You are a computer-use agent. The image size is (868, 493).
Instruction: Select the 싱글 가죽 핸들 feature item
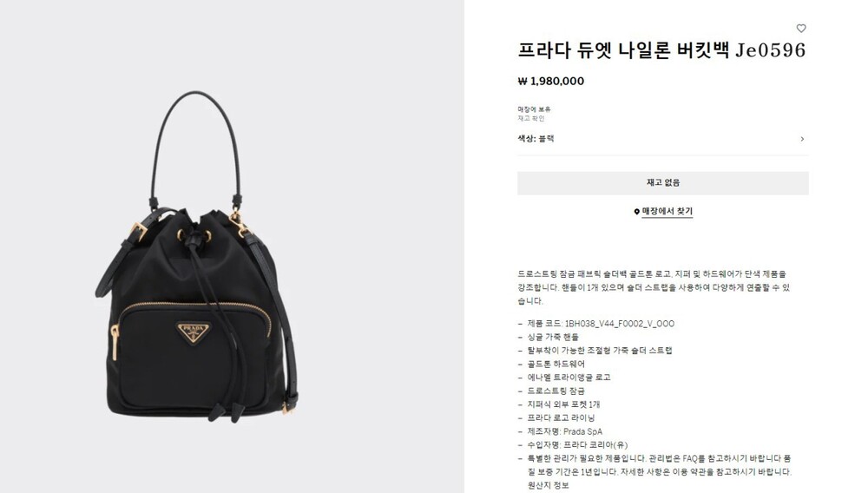(552, 337)
